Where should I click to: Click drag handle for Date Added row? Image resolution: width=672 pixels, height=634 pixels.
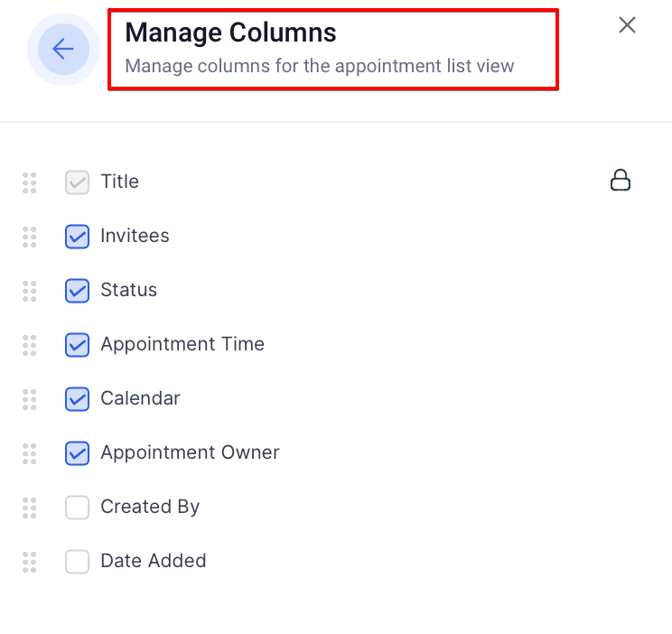coord(30,562)
